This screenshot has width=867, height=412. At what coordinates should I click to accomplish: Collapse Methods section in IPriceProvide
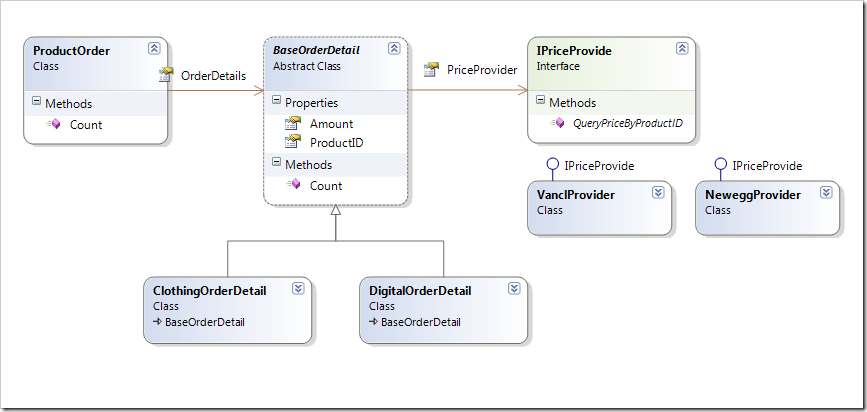[540, 100]
